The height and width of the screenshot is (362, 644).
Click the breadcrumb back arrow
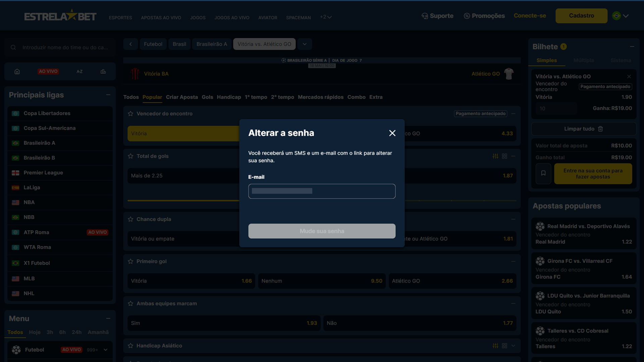coord(130,44)
